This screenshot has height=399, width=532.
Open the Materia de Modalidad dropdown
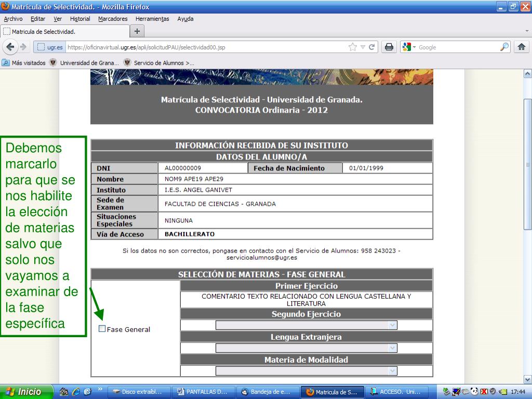pyautogui.click(x=307, y=370)
